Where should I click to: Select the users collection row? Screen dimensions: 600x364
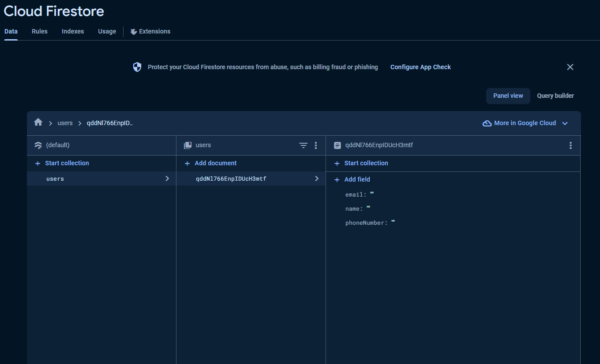(101, 178)
